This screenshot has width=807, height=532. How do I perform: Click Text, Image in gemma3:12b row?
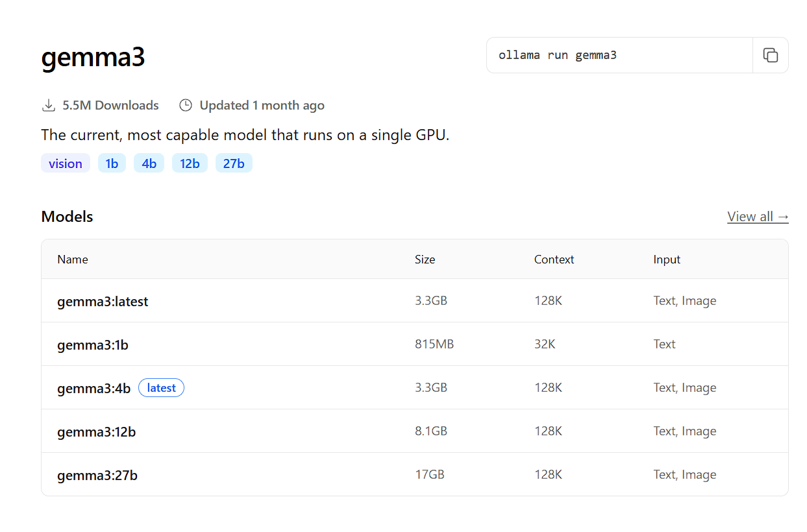685,431
